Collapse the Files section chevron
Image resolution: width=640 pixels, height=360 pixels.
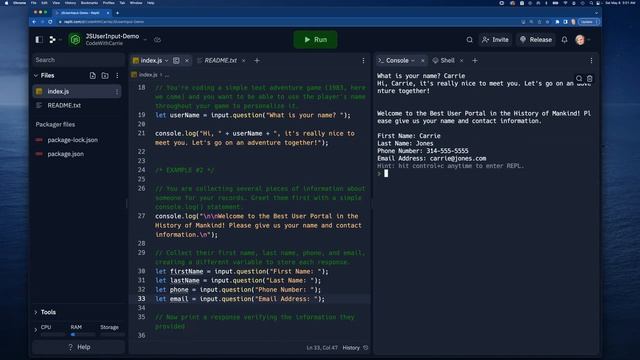pos(36,76)
